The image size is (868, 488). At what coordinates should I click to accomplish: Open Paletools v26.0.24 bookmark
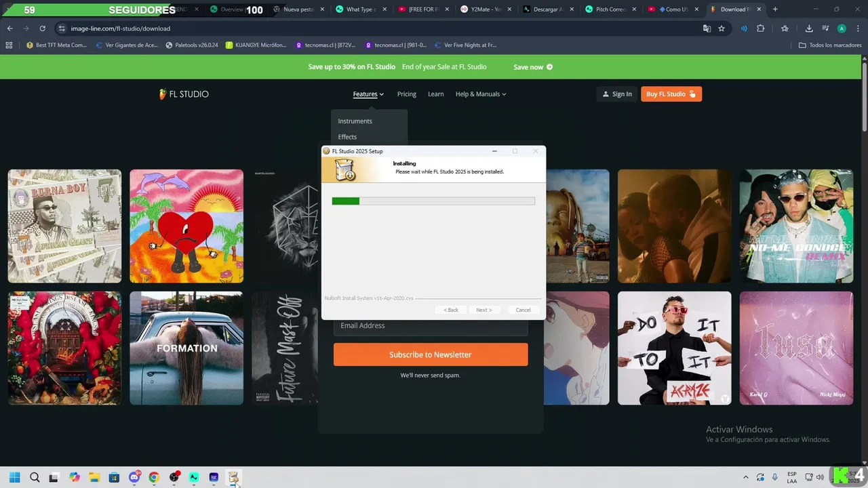(x=192, y=45)
